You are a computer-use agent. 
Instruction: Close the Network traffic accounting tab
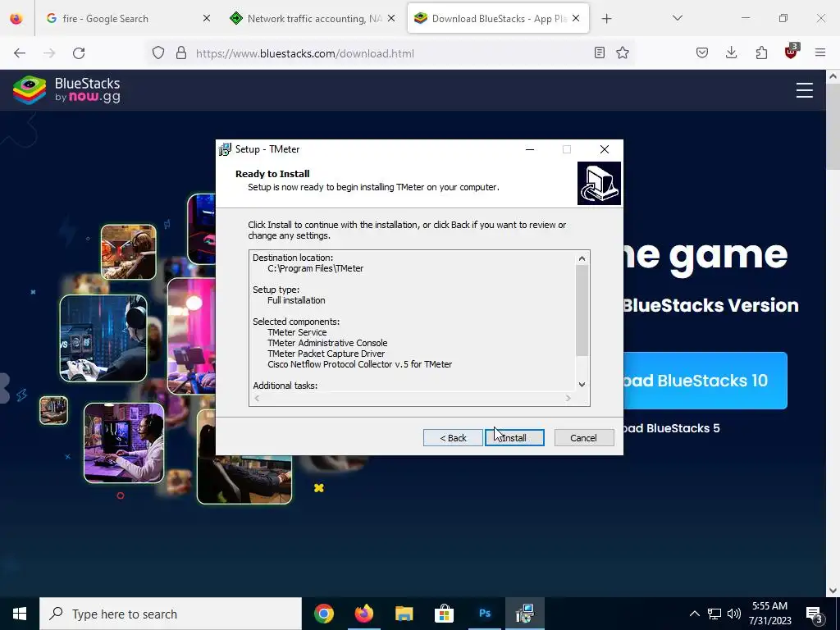tap(391, 19)
